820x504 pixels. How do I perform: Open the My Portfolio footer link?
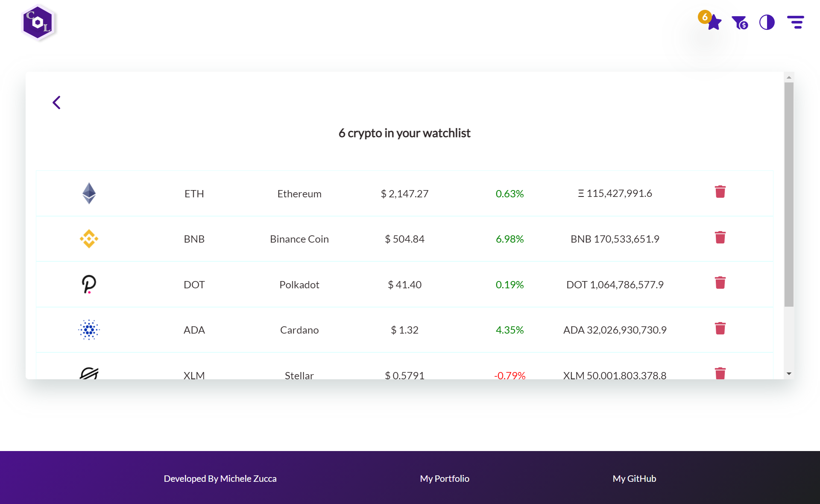click(444, 478)
